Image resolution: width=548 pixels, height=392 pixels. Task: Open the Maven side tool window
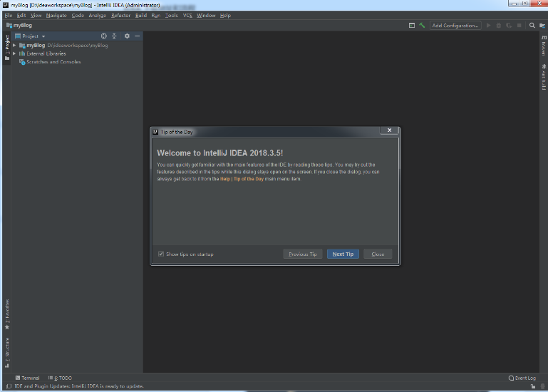click(544, 45)
